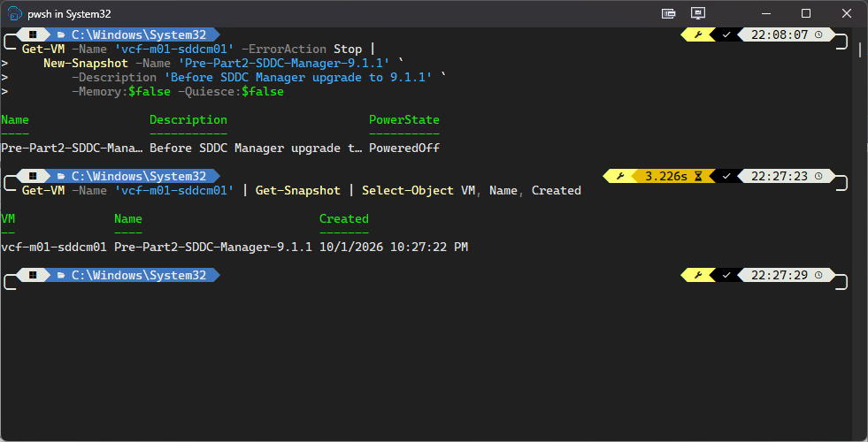Click the quoted 'Pre-Part2-SDDC-Manager-9.1.1' string in the command
Screen dimensions: 868x442
tap(284, 63)
